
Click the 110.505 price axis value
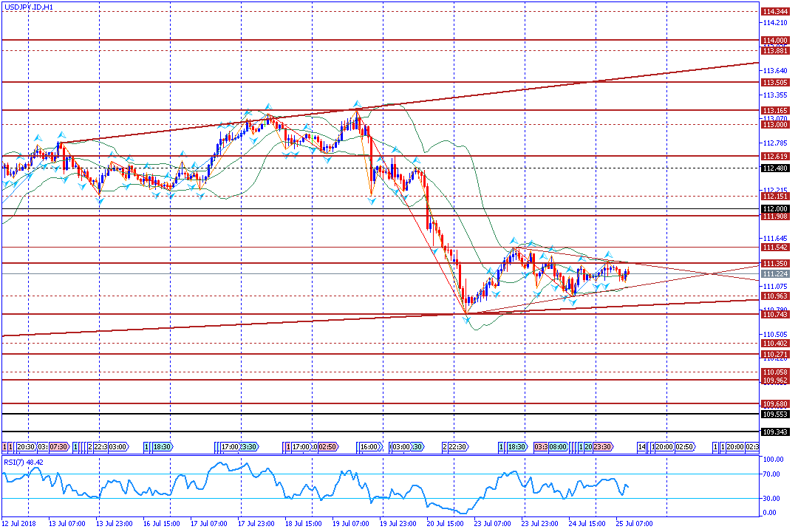[x=774, y=335]
